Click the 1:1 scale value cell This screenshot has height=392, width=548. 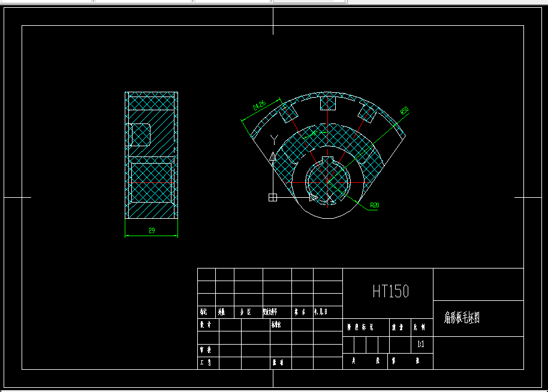421,344
